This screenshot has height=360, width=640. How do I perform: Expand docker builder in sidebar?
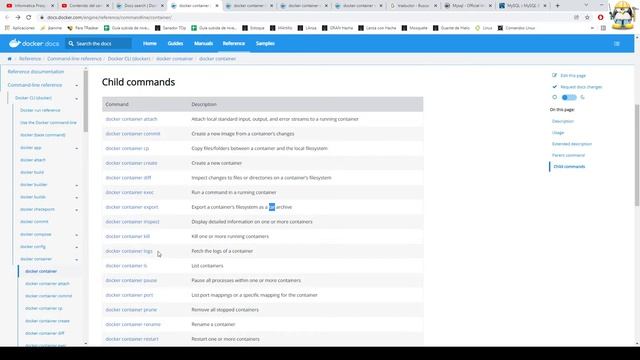click(x=77, y=185)
